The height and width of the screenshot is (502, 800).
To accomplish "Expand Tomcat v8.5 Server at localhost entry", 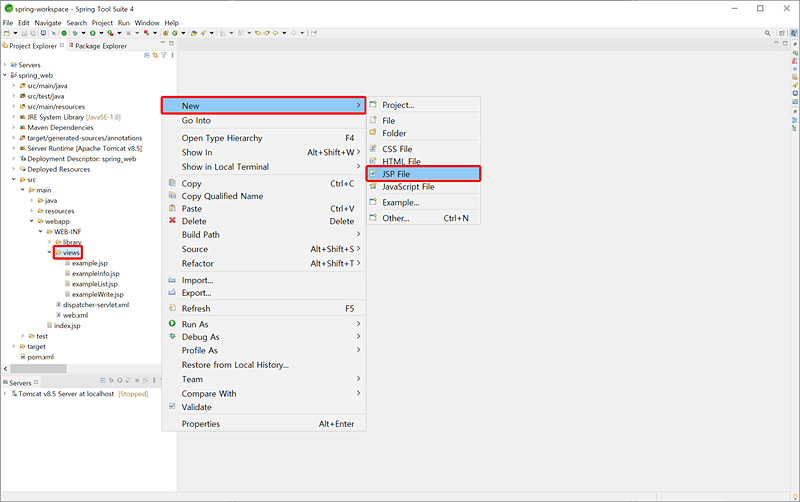I will 5,393.
